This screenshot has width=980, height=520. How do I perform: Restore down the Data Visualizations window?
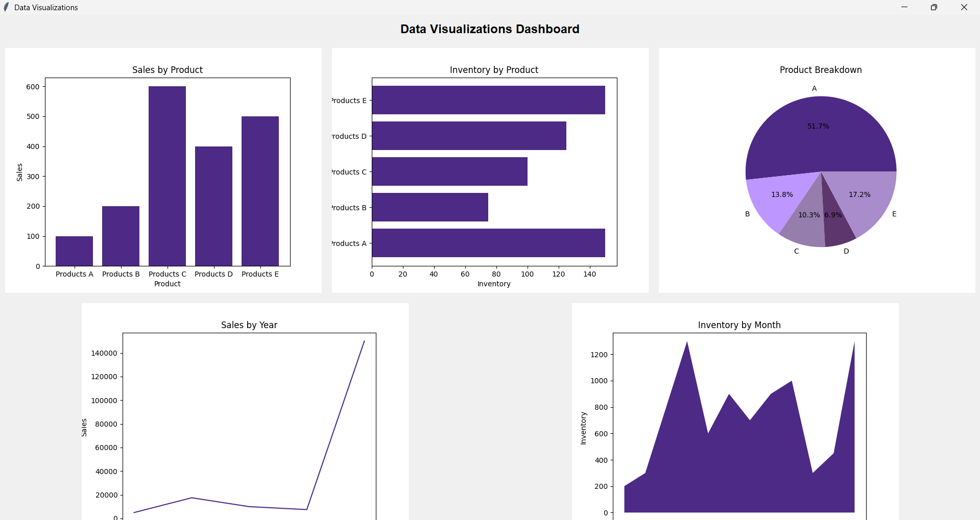tap(934, 7)
